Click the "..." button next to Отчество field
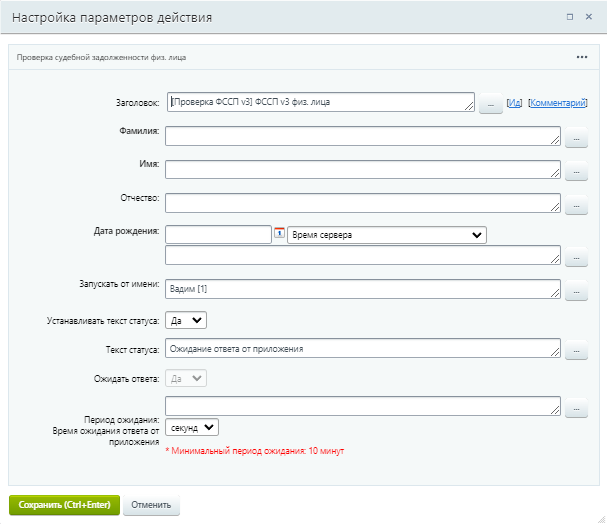Viewport: 607px width, 524px height. 576,206
